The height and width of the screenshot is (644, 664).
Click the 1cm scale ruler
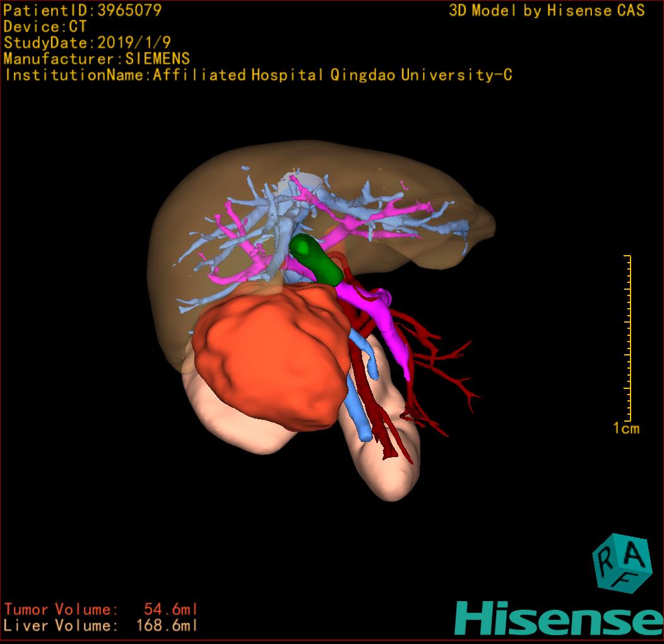click(627, 338)
